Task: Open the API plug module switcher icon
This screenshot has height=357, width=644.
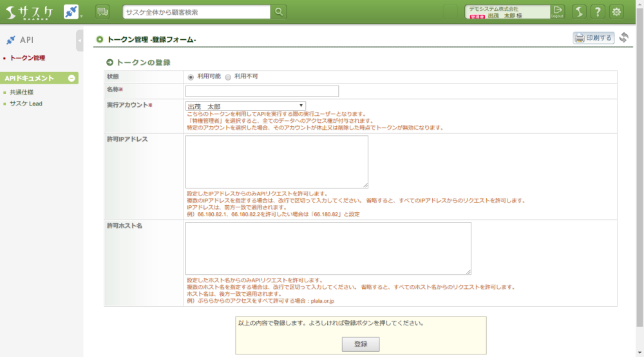Action: [x=71, y=12]
